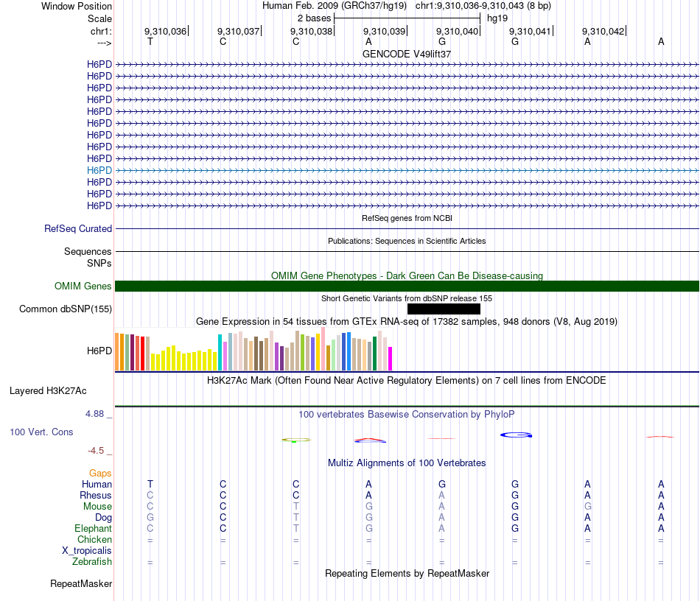Click the -4.5 PhyloP lower axis value
The width and height of the screenshot is (700, 601).
[96, 451]
